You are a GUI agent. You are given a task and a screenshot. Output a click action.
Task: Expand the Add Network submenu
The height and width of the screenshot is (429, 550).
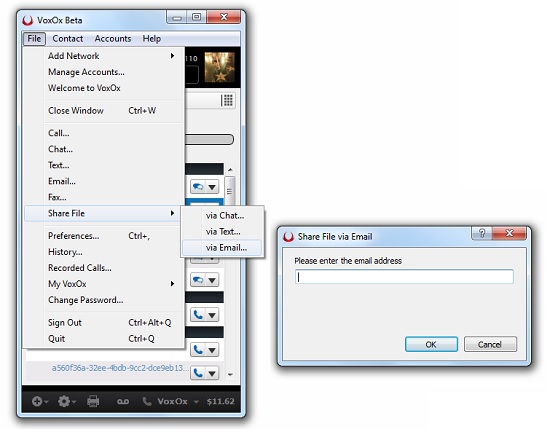[104, 56]
